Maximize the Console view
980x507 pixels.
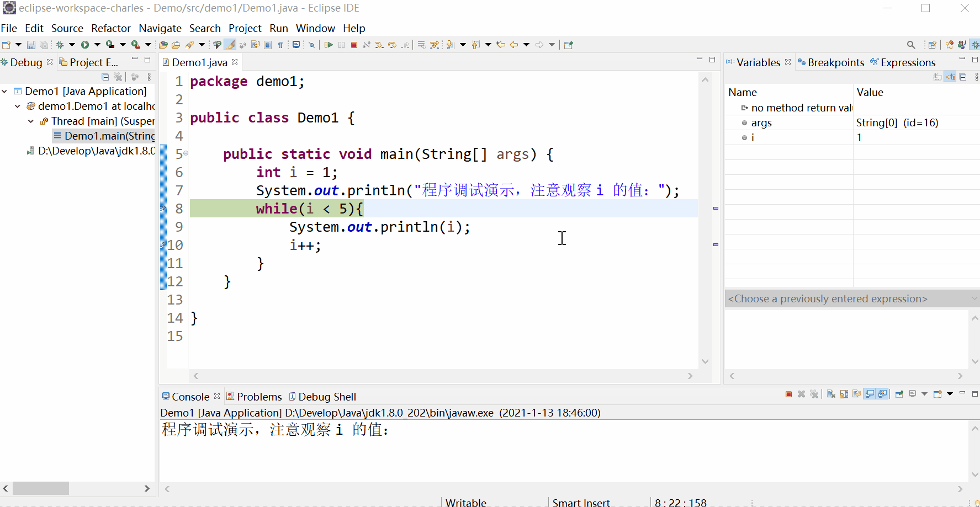click(975, 394)
